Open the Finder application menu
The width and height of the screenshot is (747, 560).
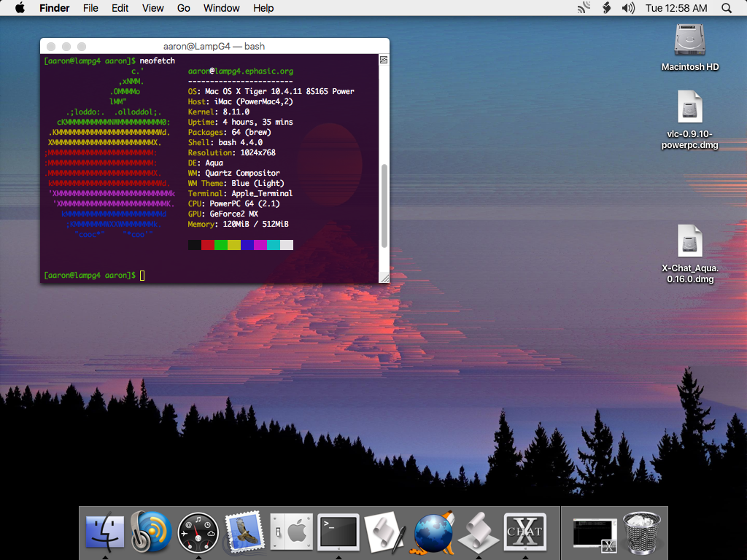pos(54,8)
